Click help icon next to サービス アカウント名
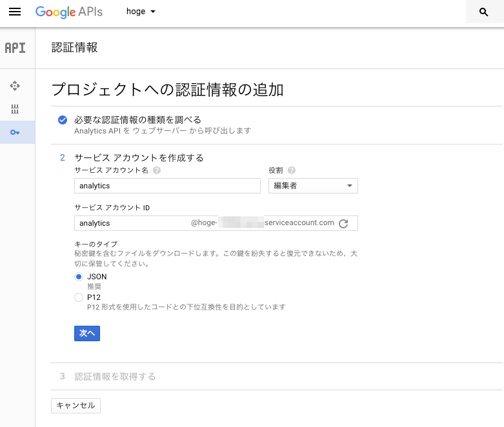The image size is (504, 427). (x=157, y=170)
